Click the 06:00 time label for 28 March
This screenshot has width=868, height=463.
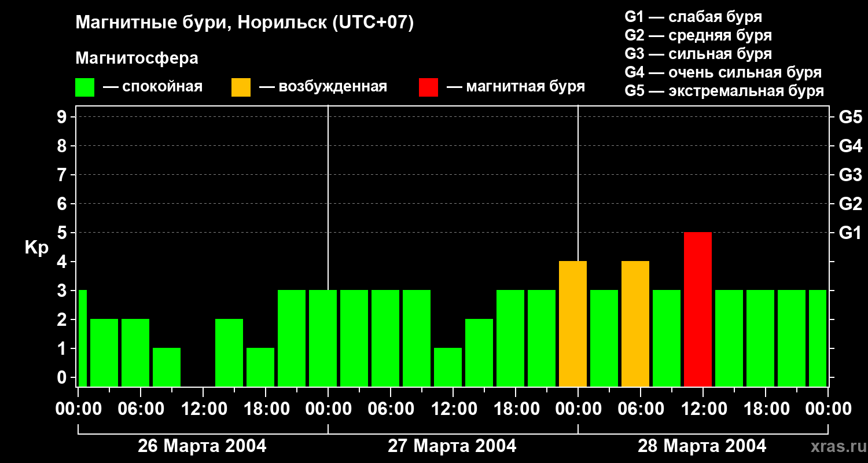641,409
